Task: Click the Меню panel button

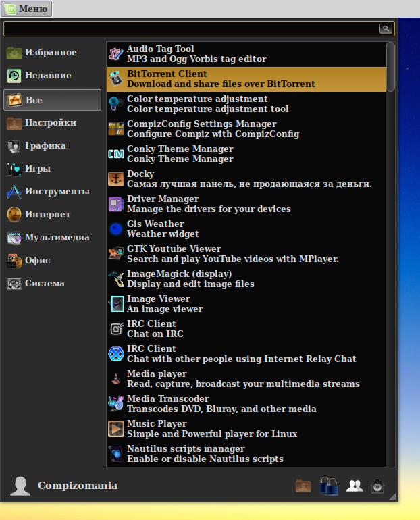Action: point(26,9)
